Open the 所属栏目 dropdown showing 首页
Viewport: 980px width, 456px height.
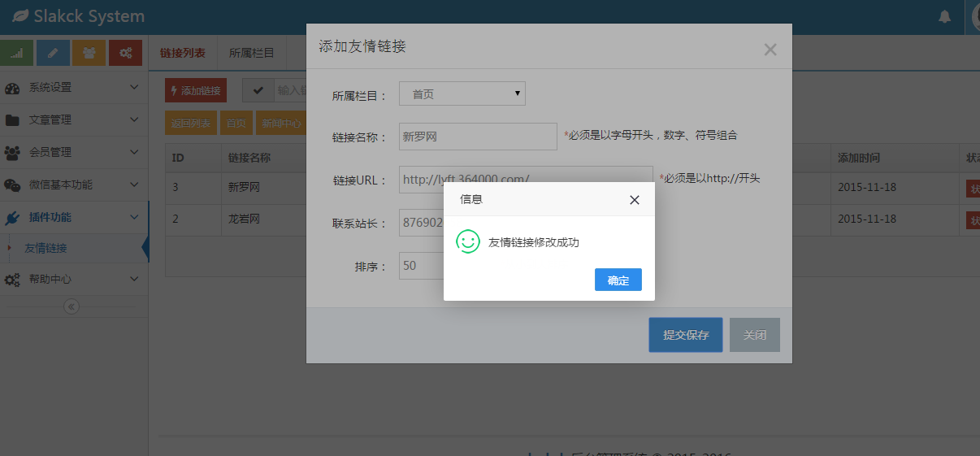pyautogui.click(x=462, y=94)
